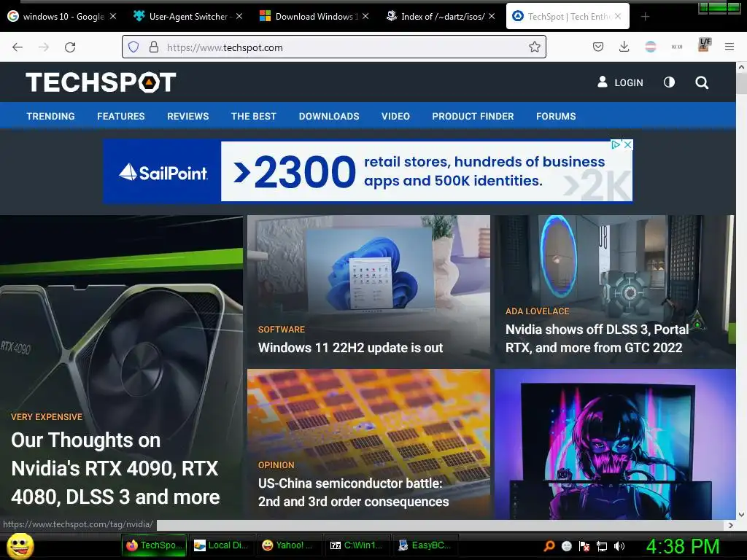Switch to the Local Di... taskbar window
Screen dimensions: 747x560
pyautogui.click(x=222, y=545)
